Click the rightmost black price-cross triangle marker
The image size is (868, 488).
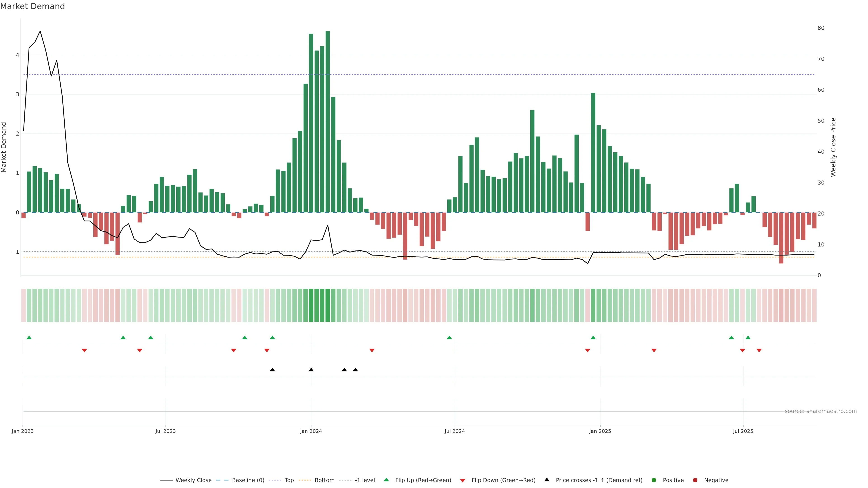tap(355, 370)
